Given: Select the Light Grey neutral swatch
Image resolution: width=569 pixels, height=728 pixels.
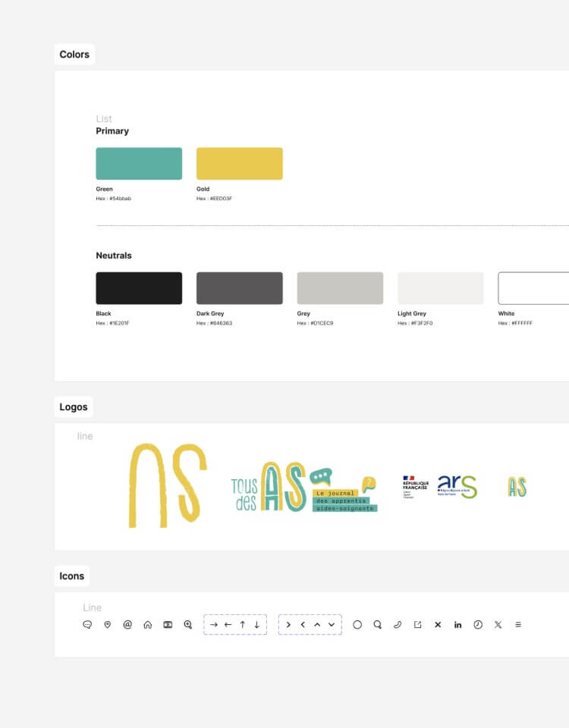Looking at the screenshot, I should tap(441, 288).
